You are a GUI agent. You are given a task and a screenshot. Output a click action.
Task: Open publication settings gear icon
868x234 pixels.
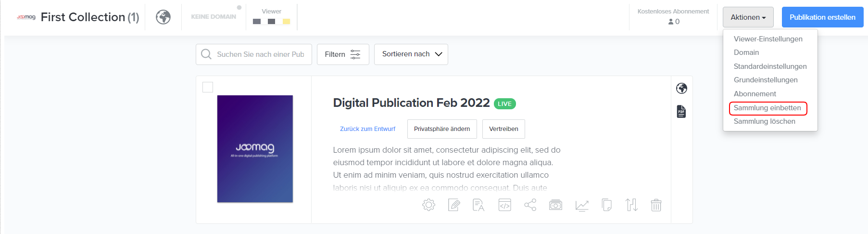[428, 205]
